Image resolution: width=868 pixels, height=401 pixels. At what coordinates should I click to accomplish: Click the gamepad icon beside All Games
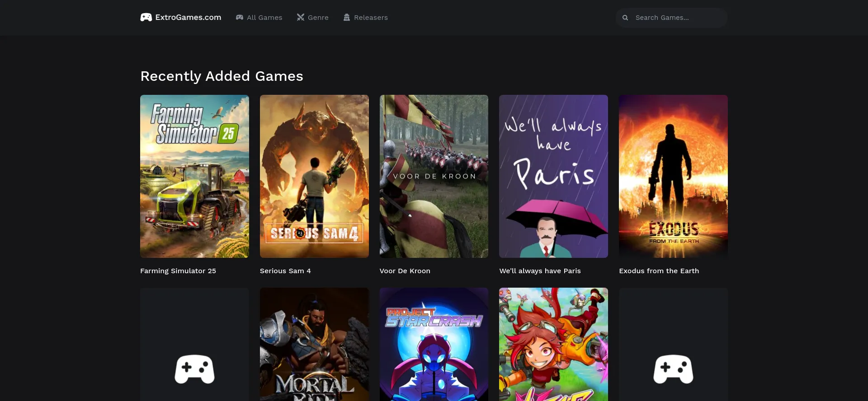pyautogui.click(x=240, y=17)
